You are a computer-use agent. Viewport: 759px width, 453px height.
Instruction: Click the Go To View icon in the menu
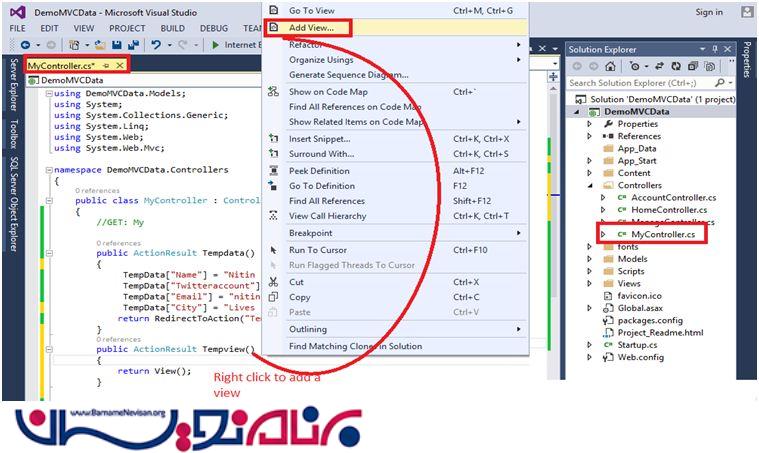(273, 10)
